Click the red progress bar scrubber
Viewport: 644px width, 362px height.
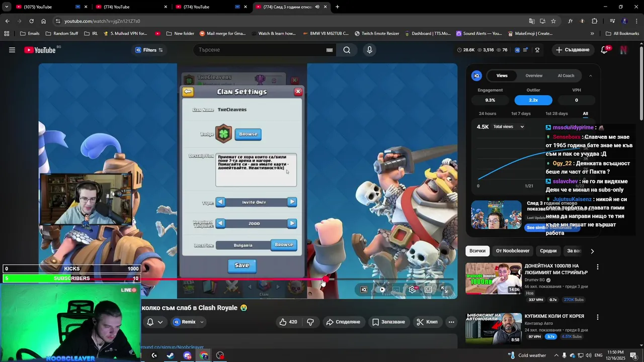pyautogui.click(x=326, y=279)
